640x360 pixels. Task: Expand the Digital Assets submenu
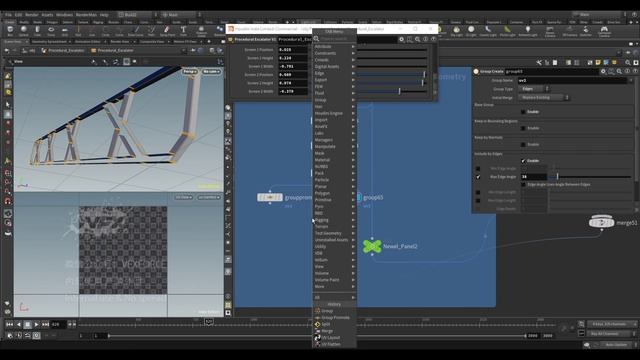pyautogui.click(x=334, y=67)
